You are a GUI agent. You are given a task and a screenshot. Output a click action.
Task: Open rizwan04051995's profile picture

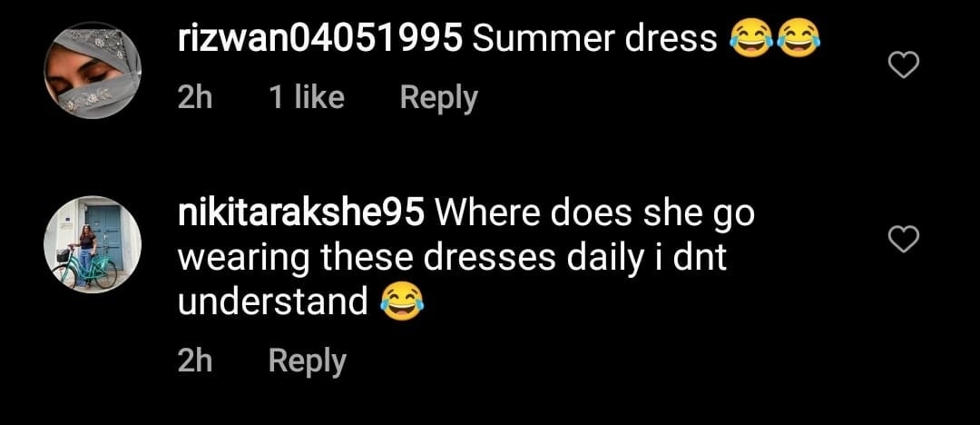click(x=93, y=70)
